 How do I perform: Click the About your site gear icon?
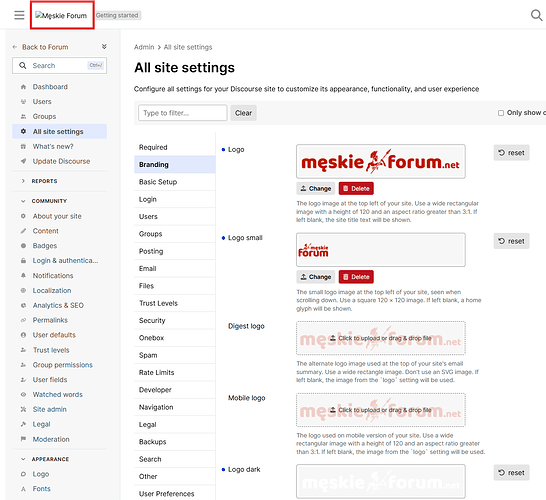[23, 216]
